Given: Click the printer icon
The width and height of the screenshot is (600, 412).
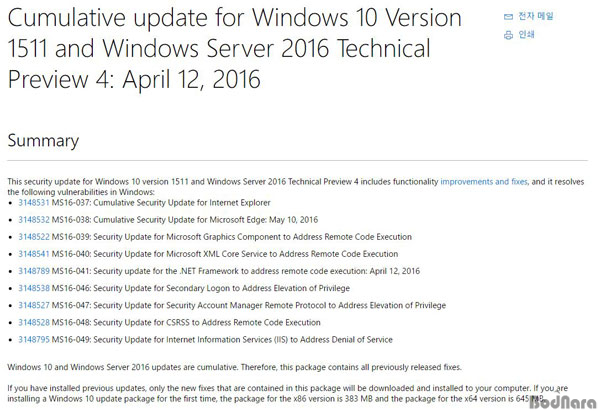Looking at the screenshot, I should [x=508, y=35].
